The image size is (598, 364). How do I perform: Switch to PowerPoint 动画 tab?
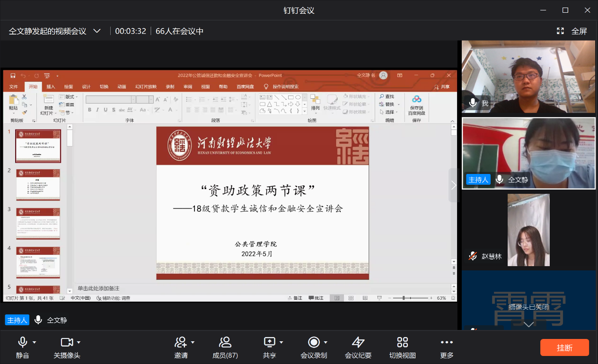[x=122, y=87]
